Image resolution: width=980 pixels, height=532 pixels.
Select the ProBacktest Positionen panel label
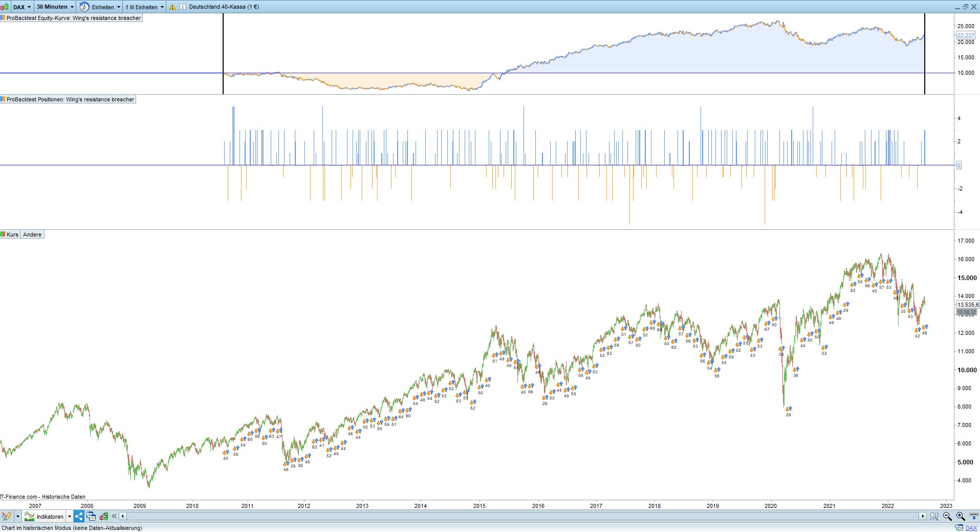[x=68, y=99]
